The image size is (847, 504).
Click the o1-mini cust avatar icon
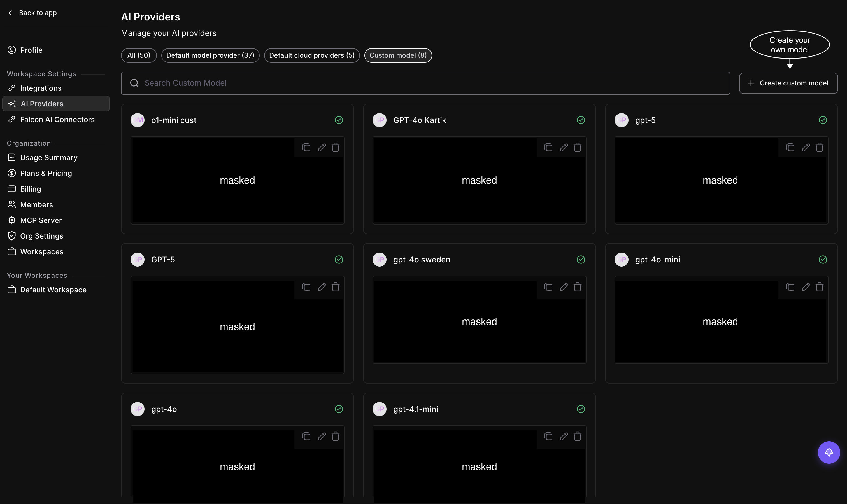[138, 120]
